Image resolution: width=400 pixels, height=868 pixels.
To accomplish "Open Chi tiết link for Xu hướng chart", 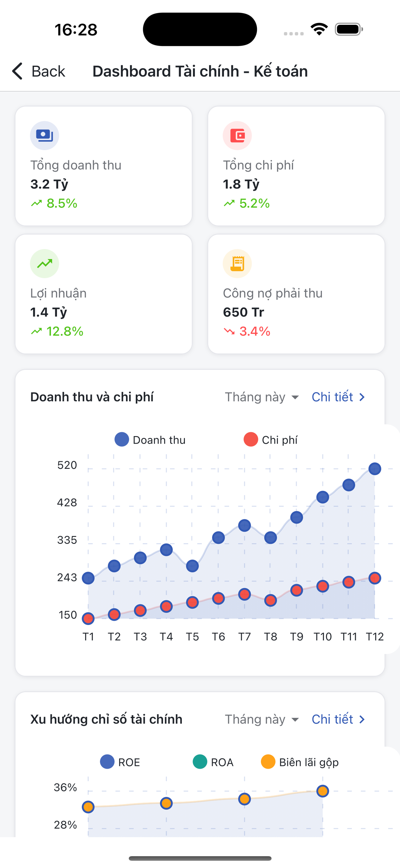I will coord(338,719).
